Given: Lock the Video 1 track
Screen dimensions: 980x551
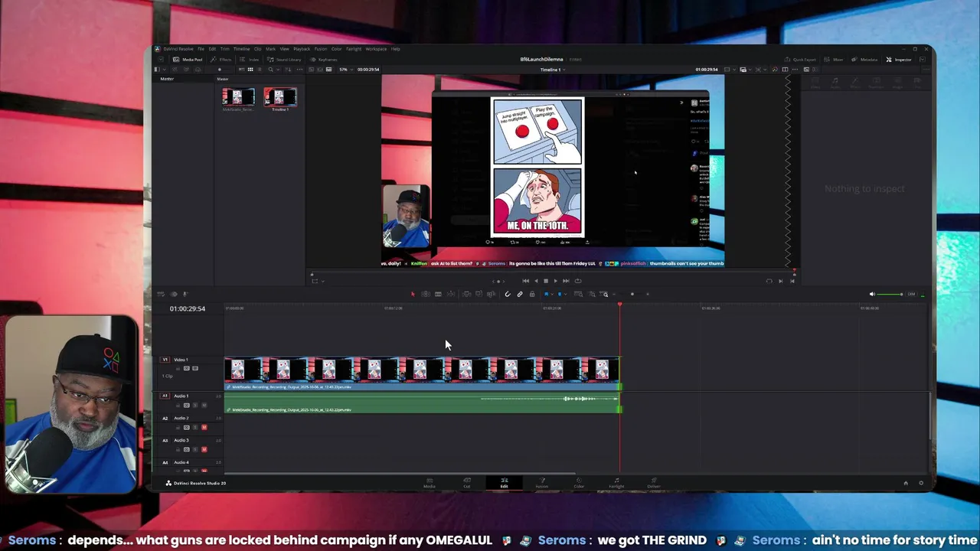Looking at the screenshot, I should point(178,369).
